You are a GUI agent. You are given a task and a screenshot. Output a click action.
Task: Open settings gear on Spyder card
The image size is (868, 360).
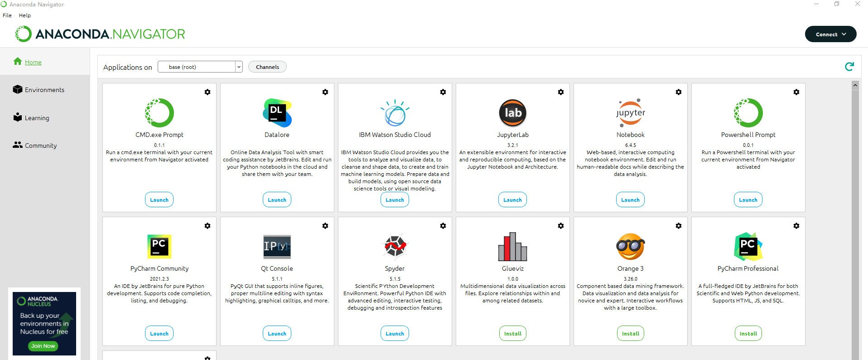point(443,226)
